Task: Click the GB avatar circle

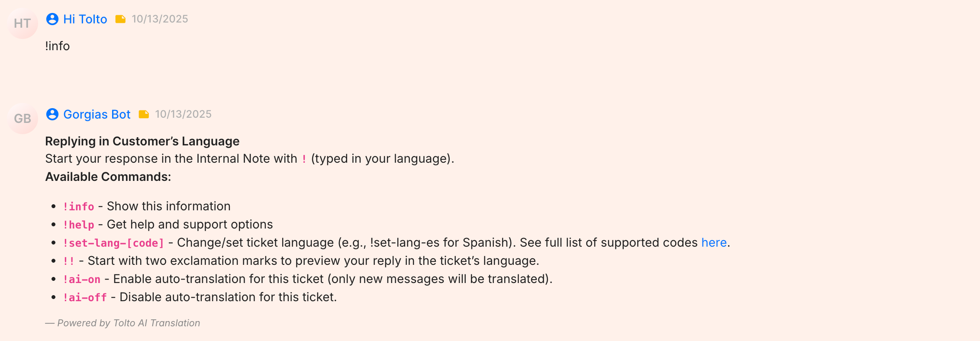Action: (x=23, y=119)
